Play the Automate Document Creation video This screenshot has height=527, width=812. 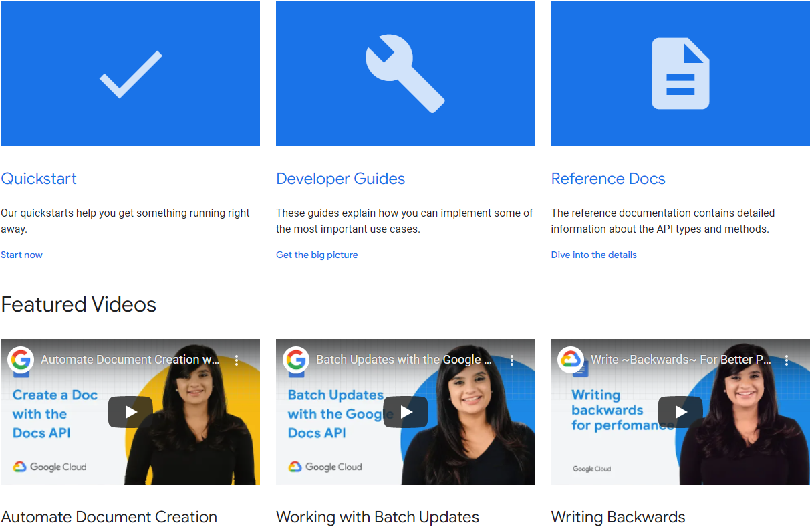(x=130, y=412)
